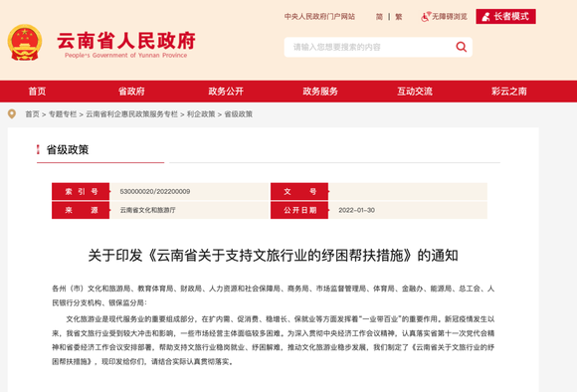Switch to traditional Chinese 繁
577x392 pixels.
(399, 17)
